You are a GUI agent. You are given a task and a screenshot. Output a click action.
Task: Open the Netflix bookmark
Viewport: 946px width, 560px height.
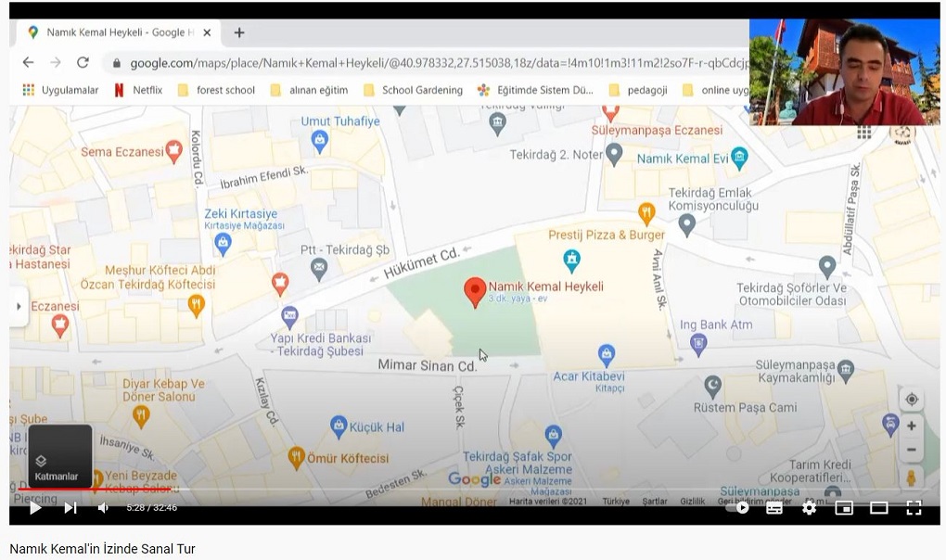[x=139, y=91]
